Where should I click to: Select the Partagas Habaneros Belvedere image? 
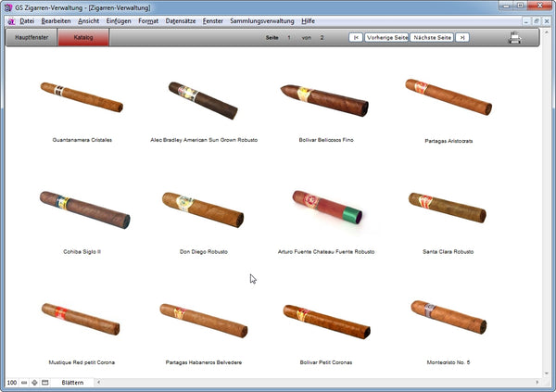click(204, 321)
